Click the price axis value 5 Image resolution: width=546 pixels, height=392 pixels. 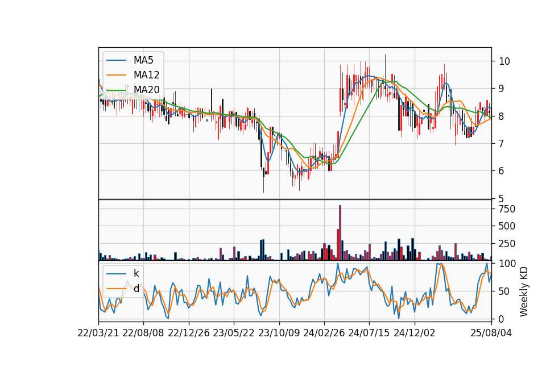tap(502, 198)
